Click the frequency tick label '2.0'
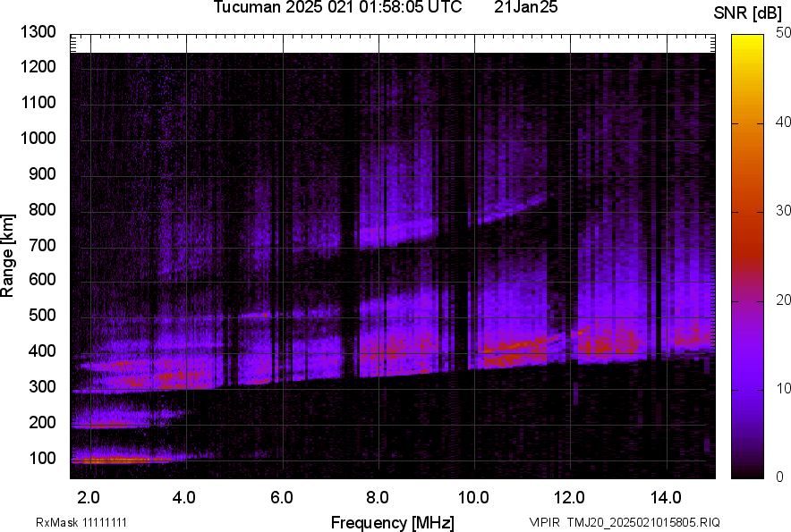 pyautogui.click(x=89, y=498)
